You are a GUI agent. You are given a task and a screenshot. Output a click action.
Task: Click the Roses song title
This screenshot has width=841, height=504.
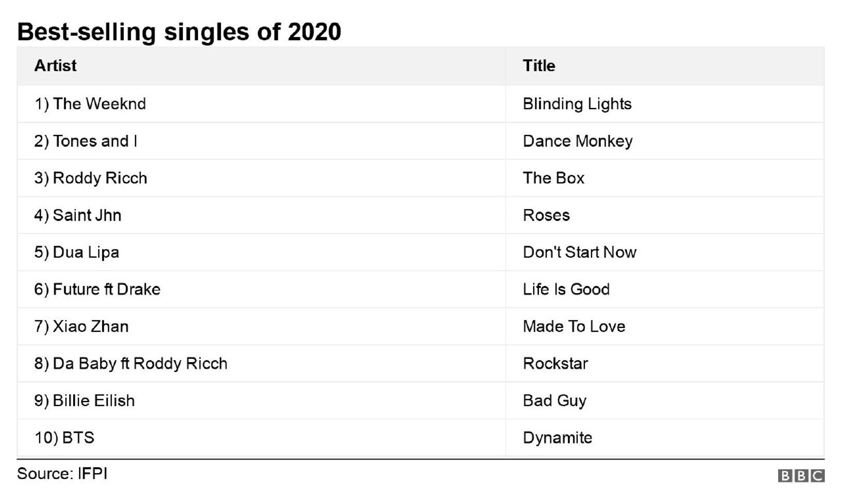click(x=546, y=215)
